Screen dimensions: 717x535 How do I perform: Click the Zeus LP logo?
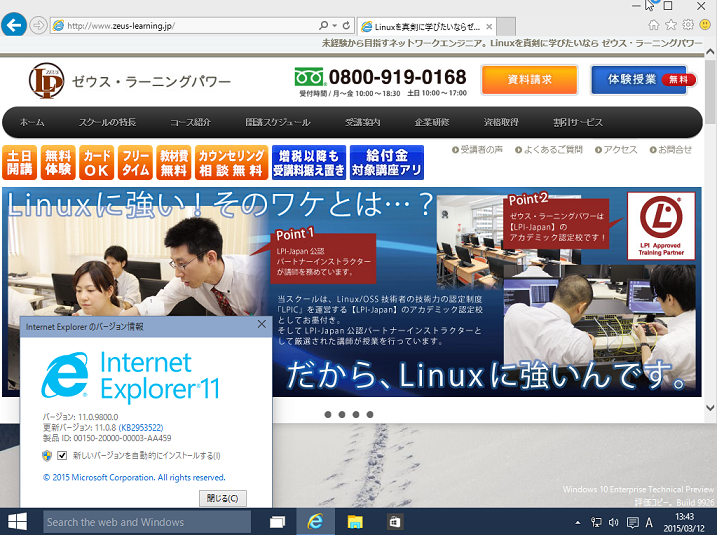[46, 80]
